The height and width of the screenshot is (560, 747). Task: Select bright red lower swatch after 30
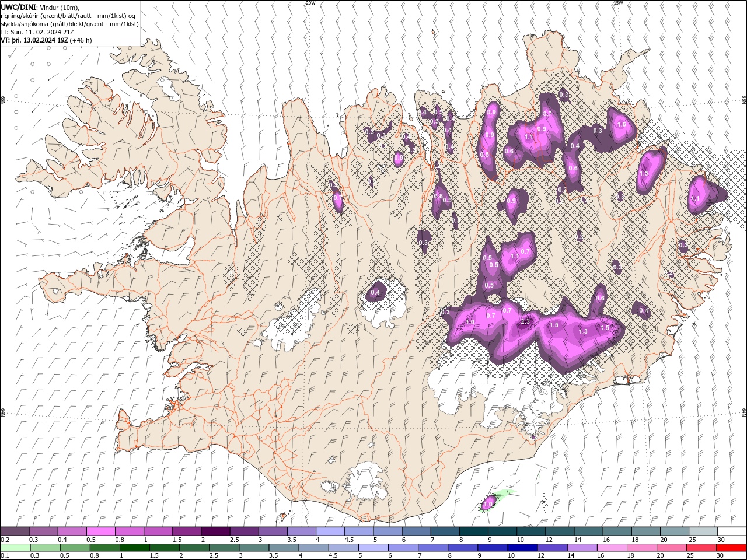[x=731, y=548]
